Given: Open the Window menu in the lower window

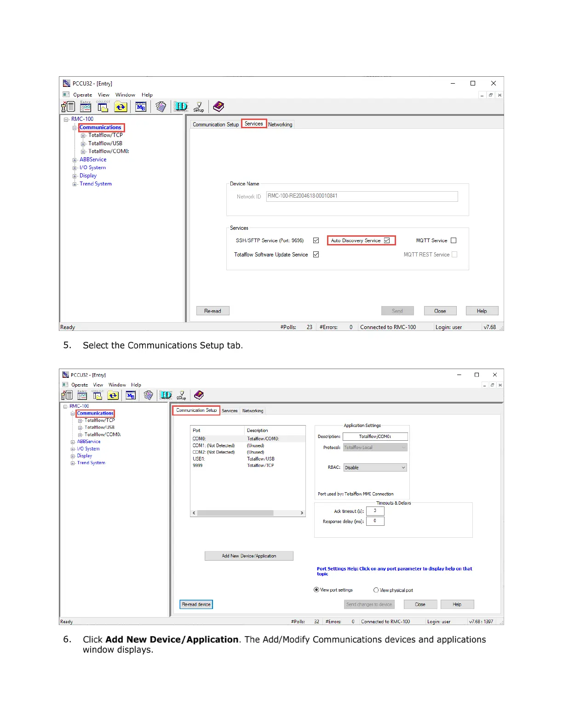Looking at the screenshot, I should click(x=117, y=385).
